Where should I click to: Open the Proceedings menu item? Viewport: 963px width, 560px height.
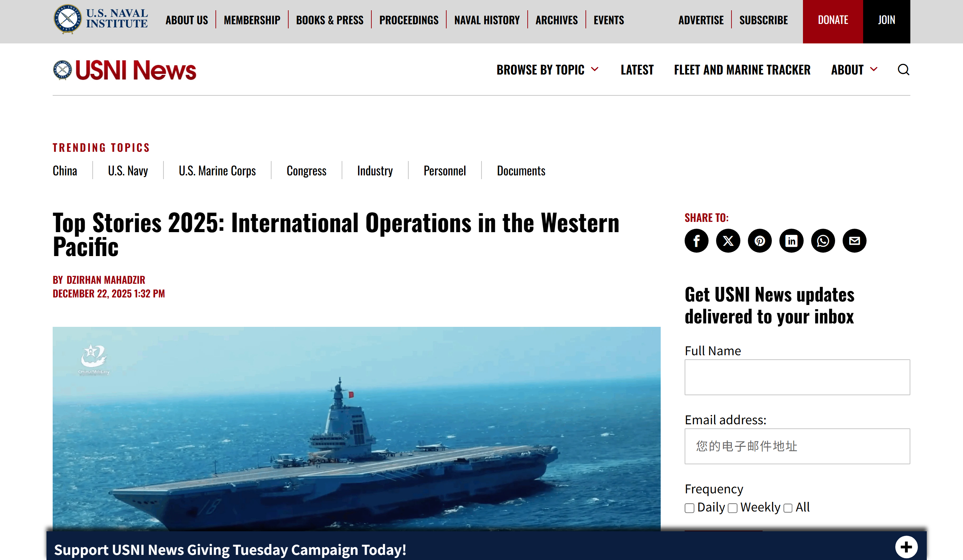coord(409,20)
